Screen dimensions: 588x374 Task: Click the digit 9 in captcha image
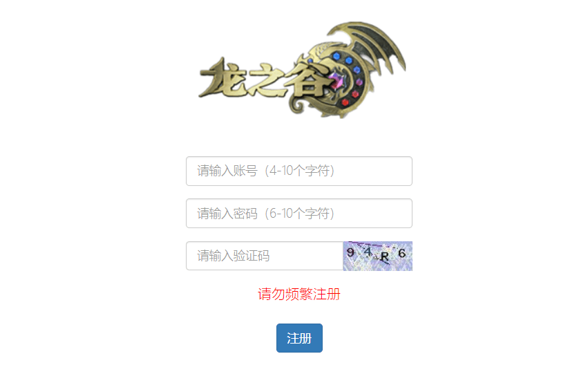350,252
